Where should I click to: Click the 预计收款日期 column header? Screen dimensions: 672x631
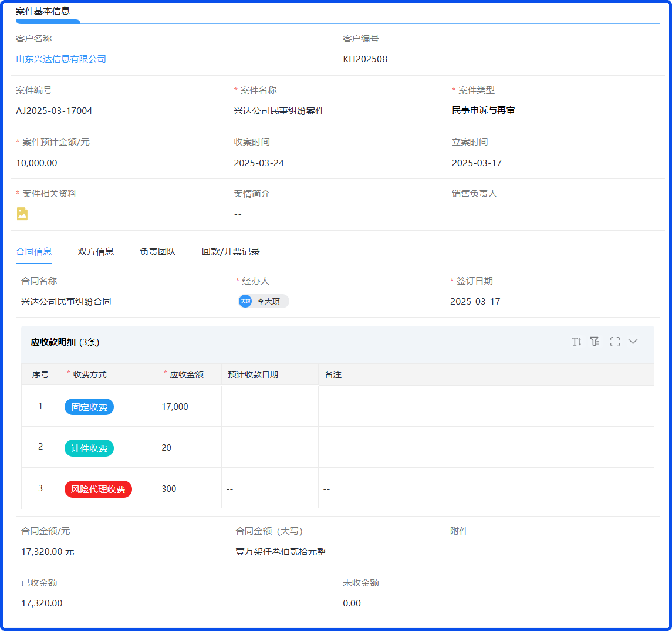click(253, 374)
